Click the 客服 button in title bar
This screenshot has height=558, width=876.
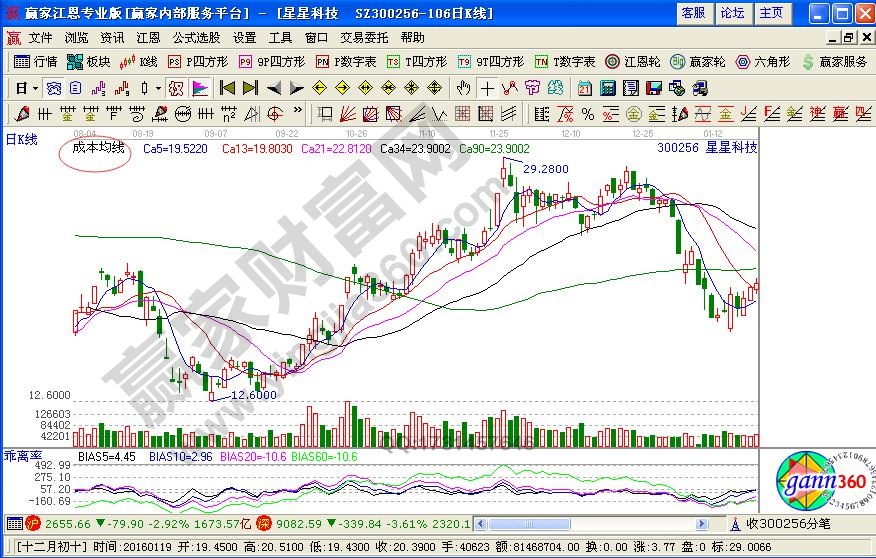(693, 13)
